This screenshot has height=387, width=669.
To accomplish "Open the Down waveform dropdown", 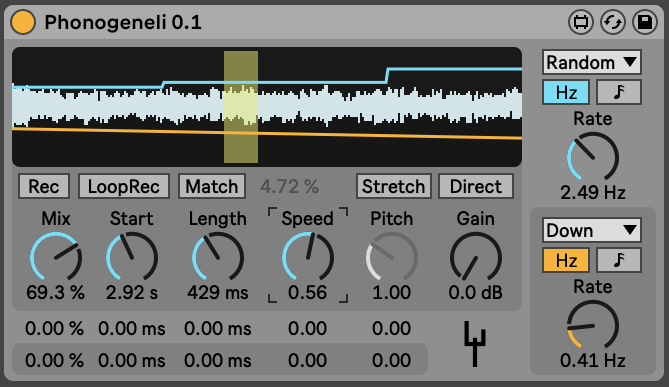I will [x=592, y=230].
